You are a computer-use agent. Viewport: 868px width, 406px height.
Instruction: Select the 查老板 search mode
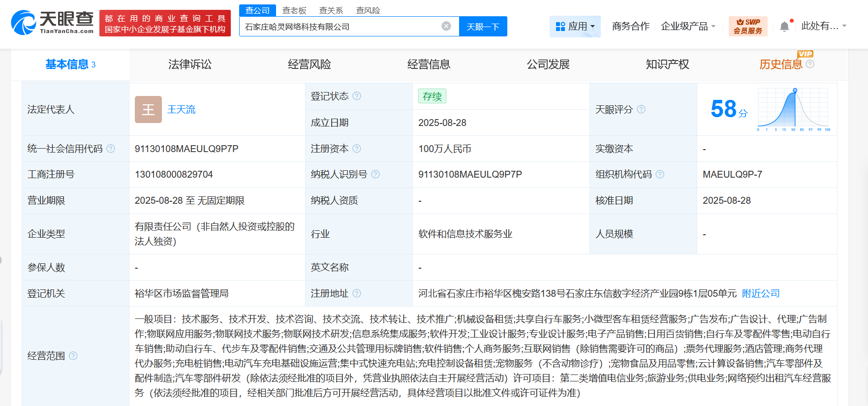[294, 10]
